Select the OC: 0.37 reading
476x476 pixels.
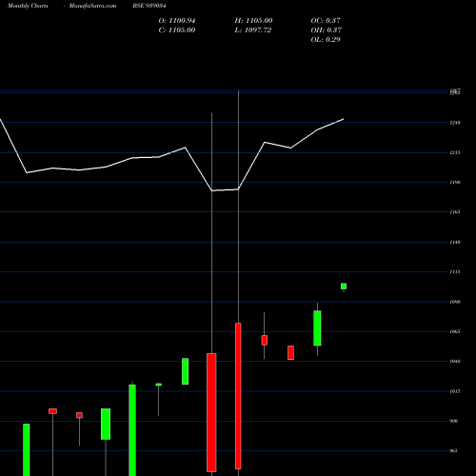pos(326,21)
